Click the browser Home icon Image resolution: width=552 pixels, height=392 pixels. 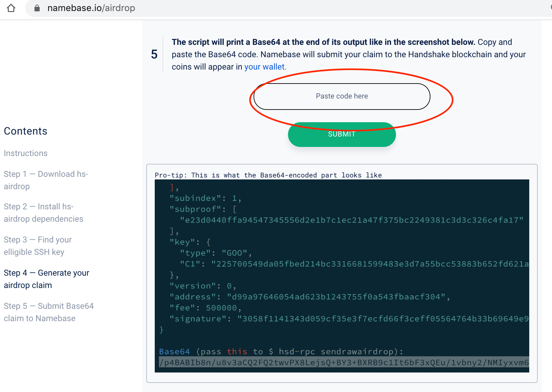(x=11, y=8)
